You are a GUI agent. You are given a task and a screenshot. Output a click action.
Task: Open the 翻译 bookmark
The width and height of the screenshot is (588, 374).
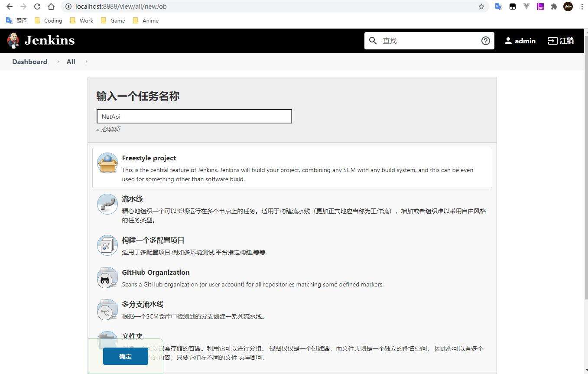pos(16,20)
